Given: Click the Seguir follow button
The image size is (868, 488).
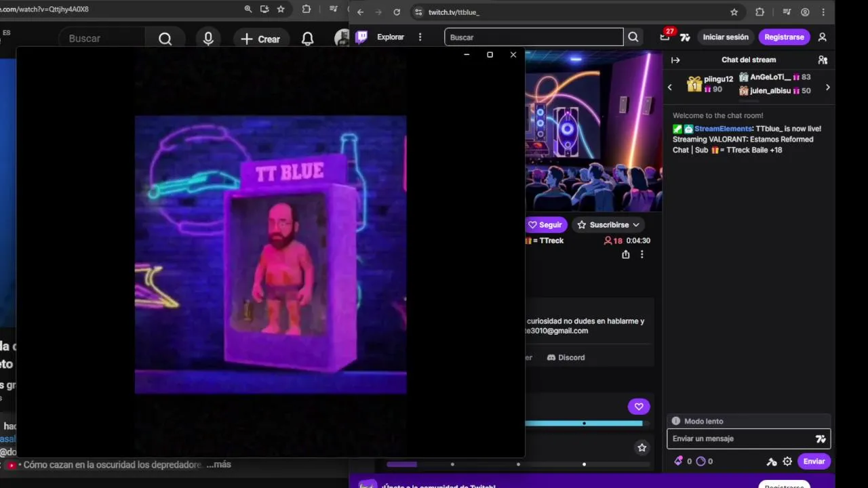Looking at the screenshot, I should coord(545,225).
